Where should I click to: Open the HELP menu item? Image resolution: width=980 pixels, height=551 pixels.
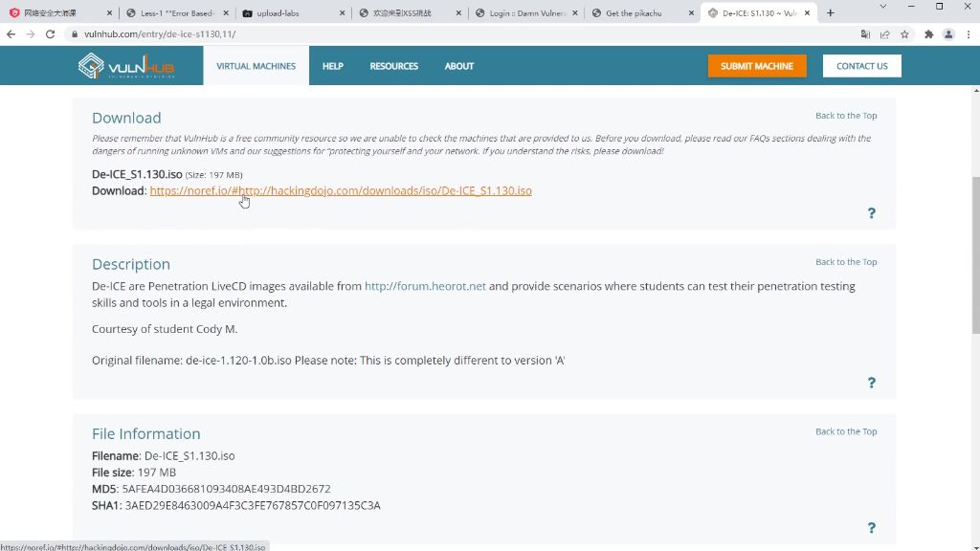332,66
